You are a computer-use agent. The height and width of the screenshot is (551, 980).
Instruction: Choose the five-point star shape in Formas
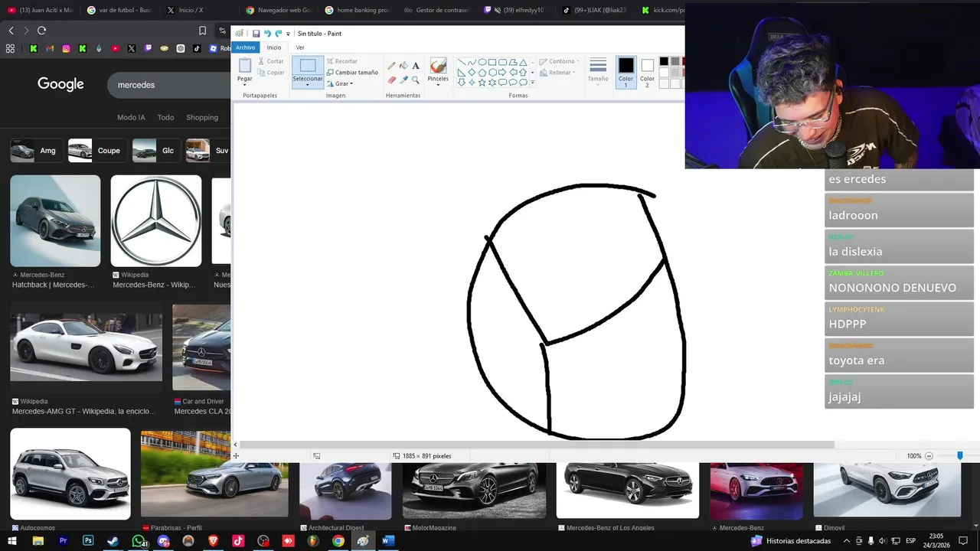pyautogui.click(x=482, y=82)
